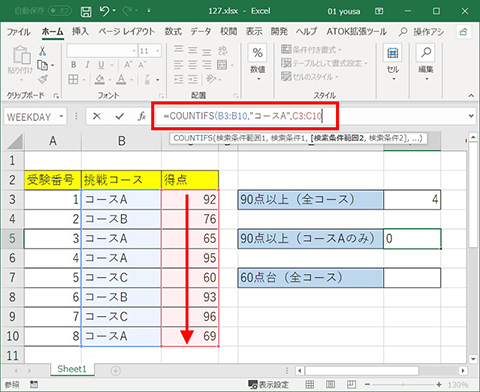Select column B header
480x392 pixels.
(121, 141)
